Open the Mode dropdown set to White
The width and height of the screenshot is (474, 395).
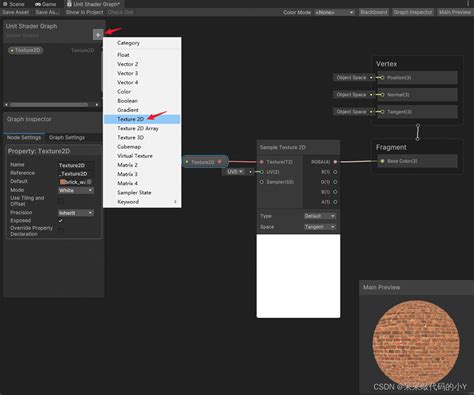point(76,190)
